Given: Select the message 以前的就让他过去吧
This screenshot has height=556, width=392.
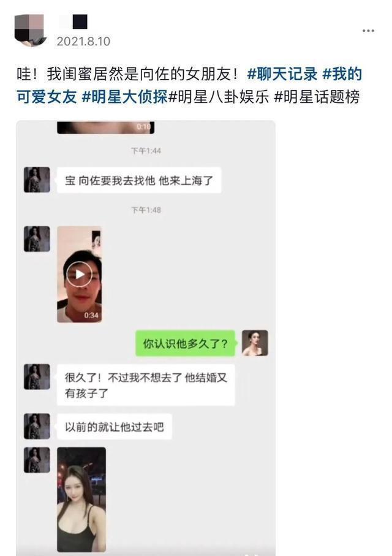Looking at the screenshot, I should pyautogui.click(x=114, y=427).
